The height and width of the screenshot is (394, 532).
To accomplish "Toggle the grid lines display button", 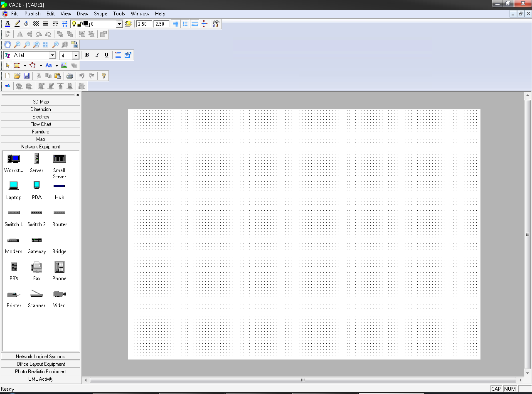I will (176, 24).
